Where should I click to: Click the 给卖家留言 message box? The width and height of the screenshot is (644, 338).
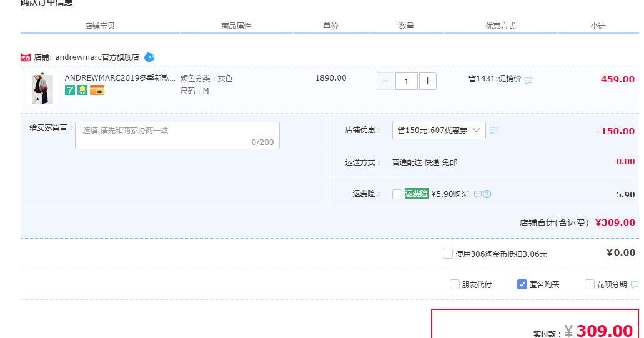tap(177, 136)
